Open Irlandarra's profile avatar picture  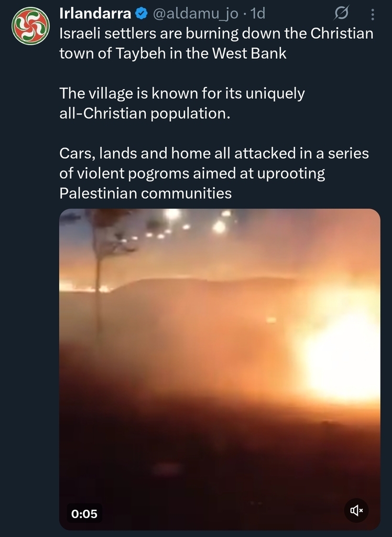(30, 26)
